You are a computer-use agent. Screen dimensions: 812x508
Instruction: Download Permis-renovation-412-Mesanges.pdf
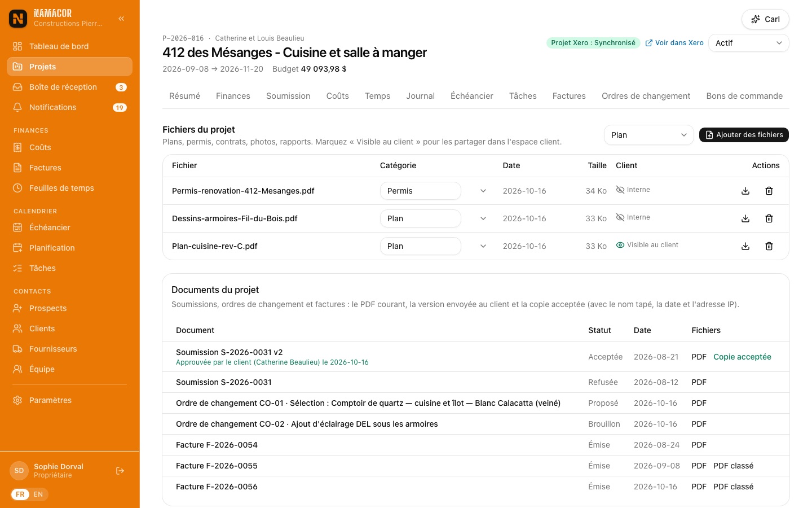[745, 191]
